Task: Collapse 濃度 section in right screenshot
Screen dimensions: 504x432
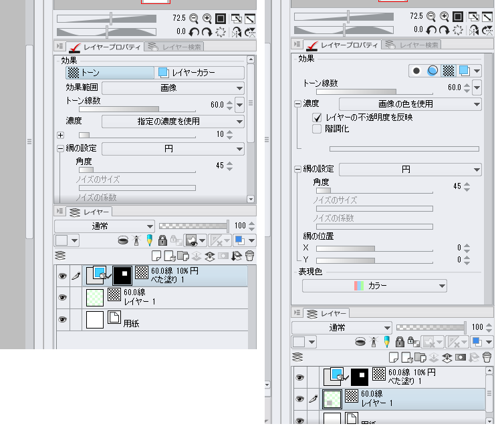Action: (x=297, y=103)
